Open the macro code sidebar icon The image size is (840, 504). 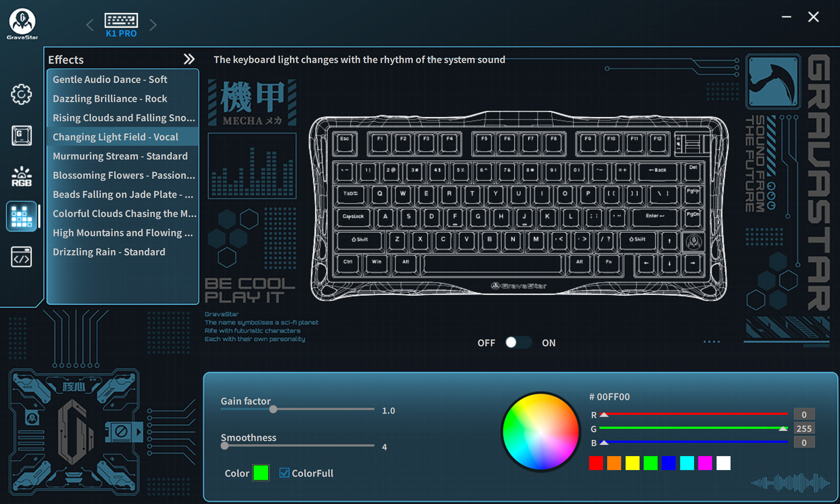coord(21,257)
